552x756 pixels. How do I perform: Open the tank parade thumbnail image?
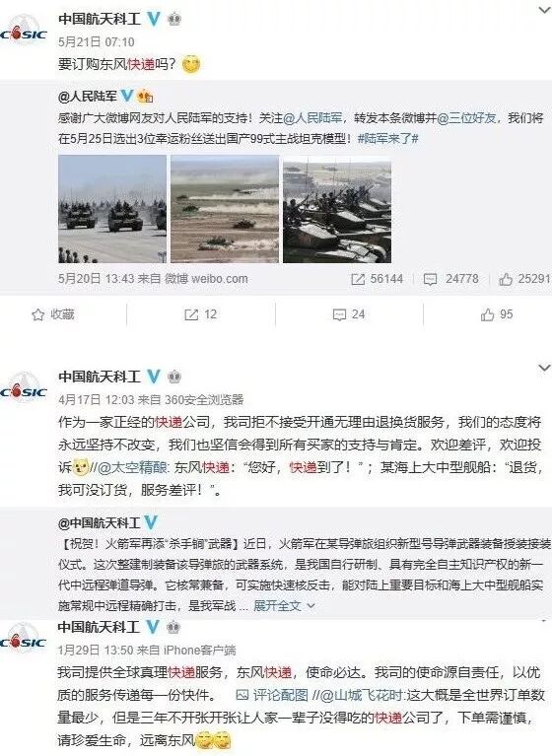point(112,209)
